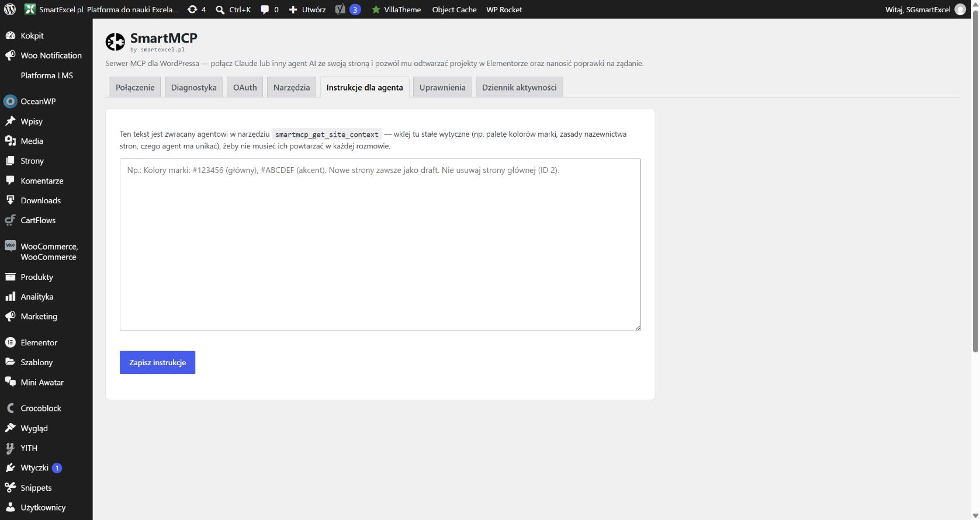Click the Downloads icon in sidebar
The image size is (980, 520).
tap(10, 200)
